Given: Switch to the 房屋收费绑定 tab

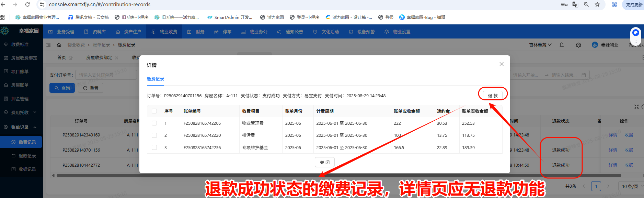Looking at the screenshot, I should pos(99,58).
